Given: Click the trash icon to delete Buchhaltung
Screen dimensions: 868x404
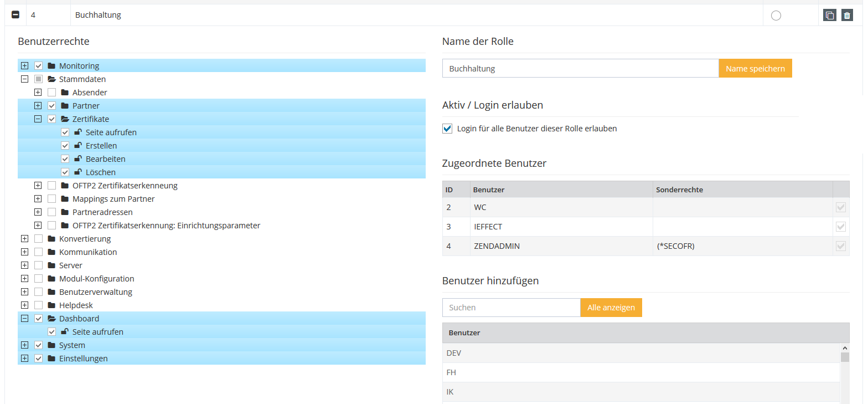Looking at the screenshot, I should (x=847, y=16).
